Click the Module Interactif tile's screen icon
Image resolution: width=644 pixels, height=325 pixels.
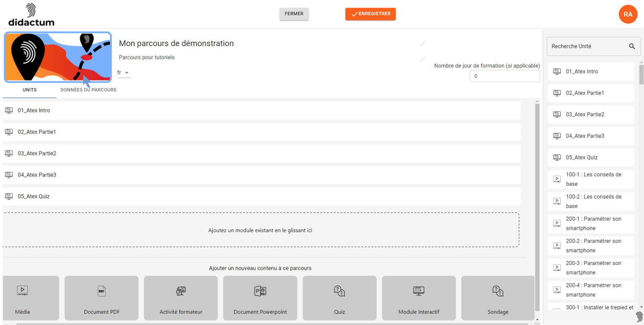[419, 291]
